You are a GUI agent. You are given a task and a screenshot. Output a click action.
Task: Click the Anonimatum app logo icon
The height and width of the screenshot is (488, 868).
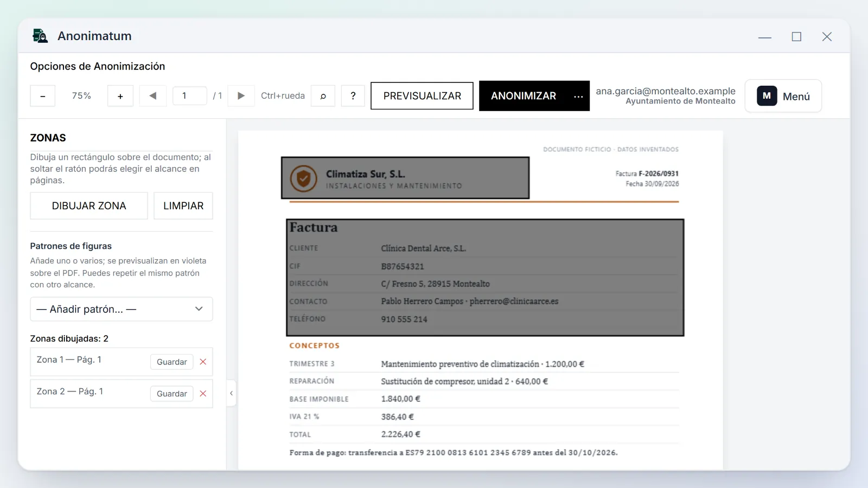click(40, 36)
